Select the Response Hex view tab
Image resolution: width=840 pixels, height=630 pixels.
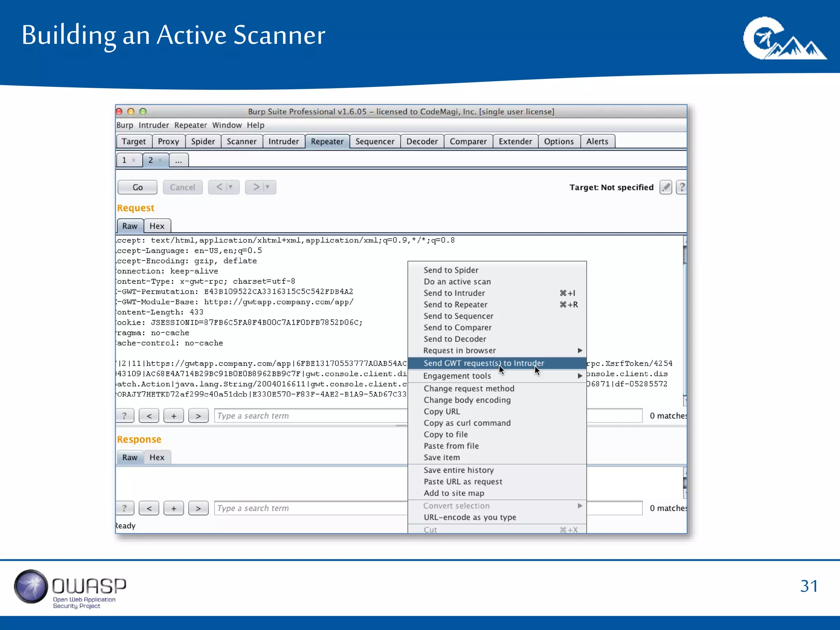pyautogui.click(x=157, y=457)
